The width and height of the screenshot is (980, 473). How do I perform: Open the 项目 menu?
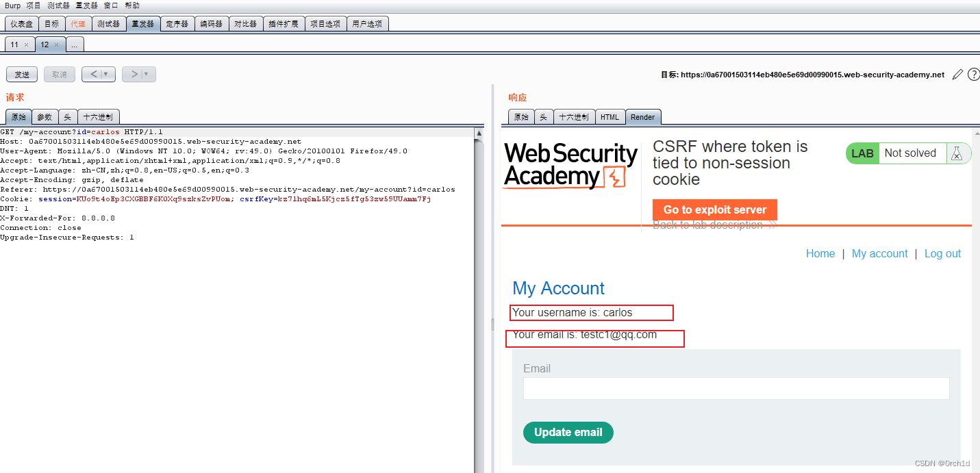tap(34, 5)
